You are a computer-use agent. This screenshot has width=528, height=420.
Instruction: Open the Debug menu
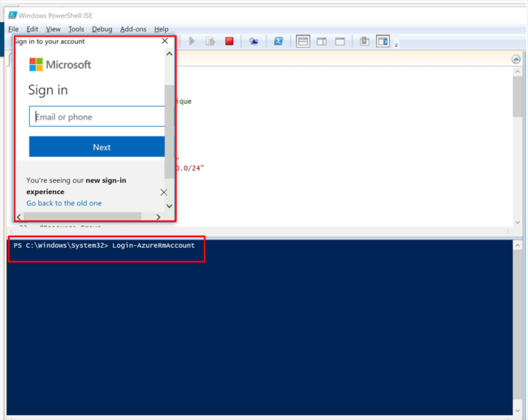(102, 29)
